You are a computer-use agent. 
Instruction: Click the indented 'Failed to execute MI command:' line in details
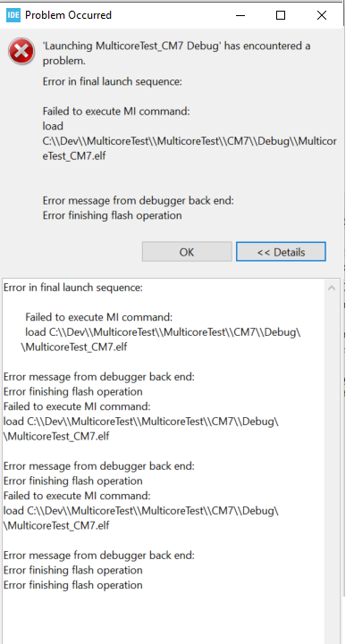click(98, 317)
